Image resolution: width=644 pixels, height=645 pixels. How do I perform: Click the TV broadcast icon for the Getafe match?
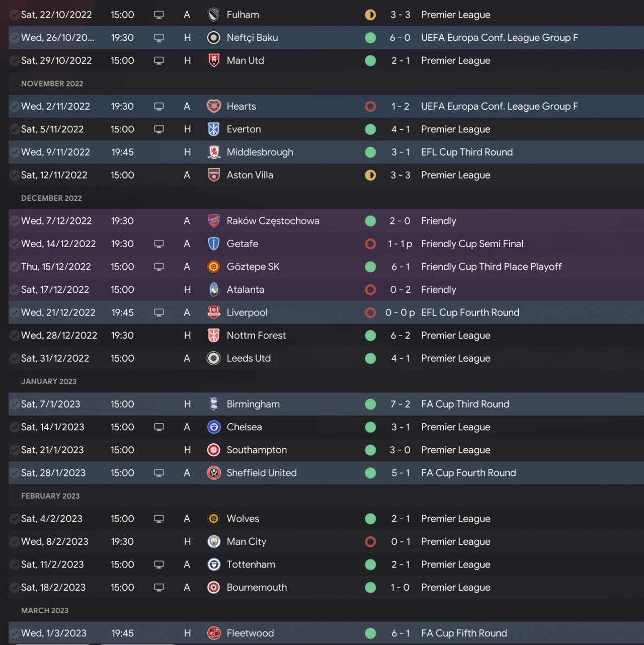[159, 244]
